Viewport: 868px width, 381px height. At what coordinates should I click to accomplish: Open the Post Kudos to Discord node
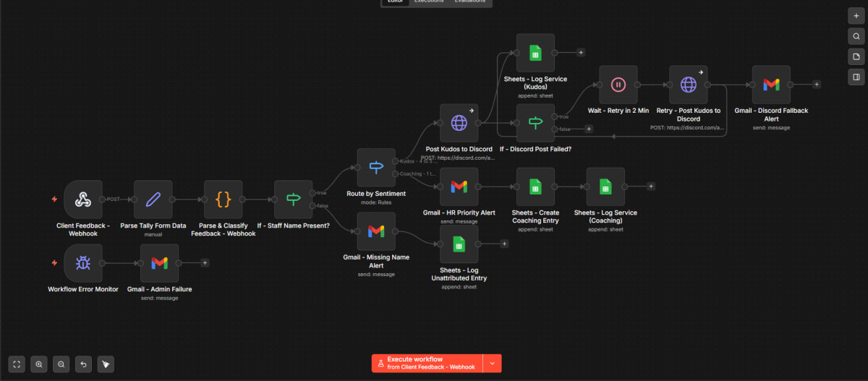point(459,123)
